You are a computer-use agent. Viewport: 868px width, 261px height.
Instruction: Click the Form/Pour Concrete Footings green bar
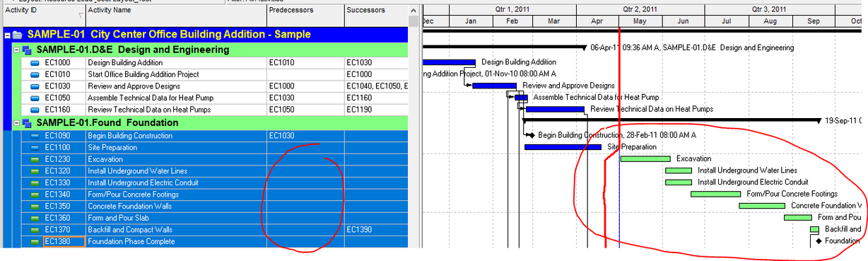coord(715,194)
